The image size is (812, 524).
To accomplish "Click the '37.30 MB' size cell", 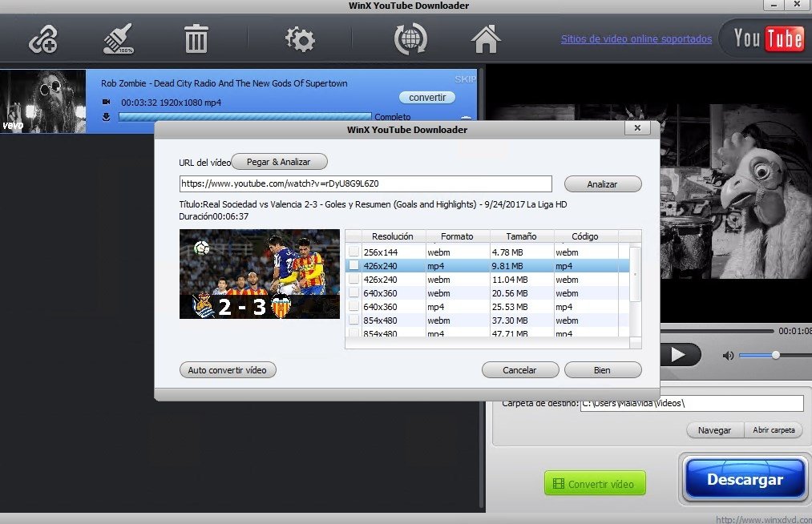I will [x=522, y=320].
